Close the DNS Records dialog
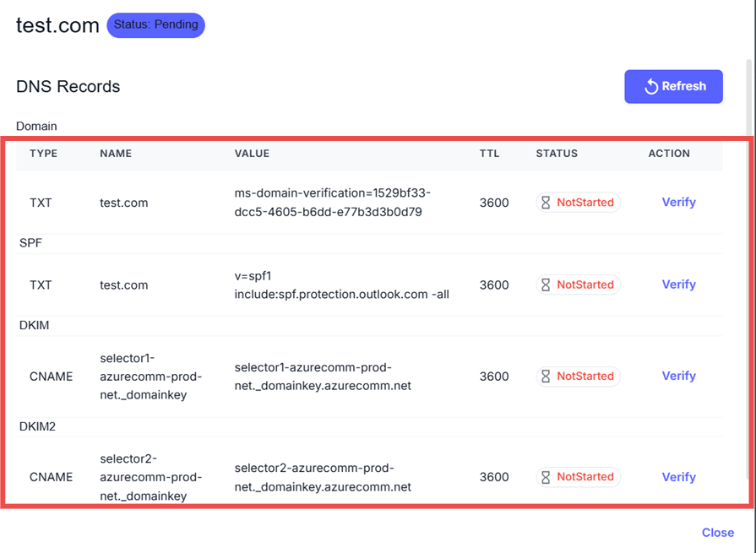Image resolution: width=756 pixels, height=553 pixels. pyautogui.click(x=717, y=533)
